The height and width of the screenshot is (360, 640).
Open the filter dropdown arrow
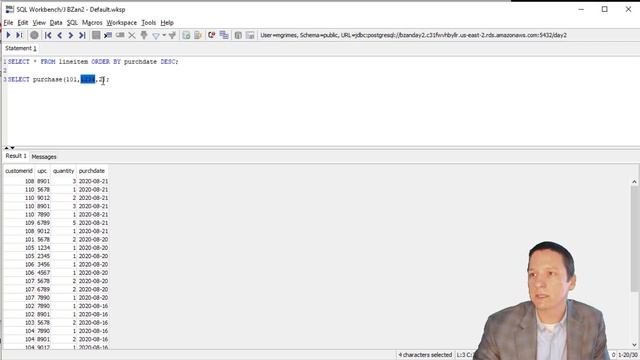164,36
